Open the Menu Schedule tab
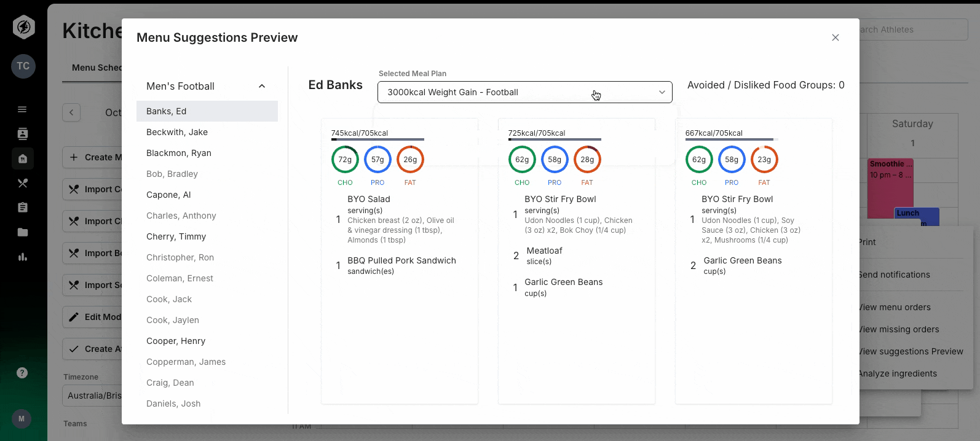 point(97,68)
